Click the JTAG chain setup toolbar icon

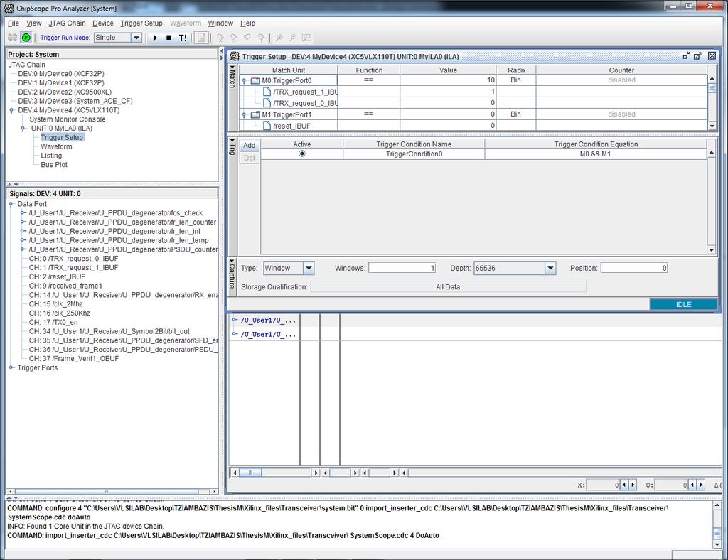[13, 38]
